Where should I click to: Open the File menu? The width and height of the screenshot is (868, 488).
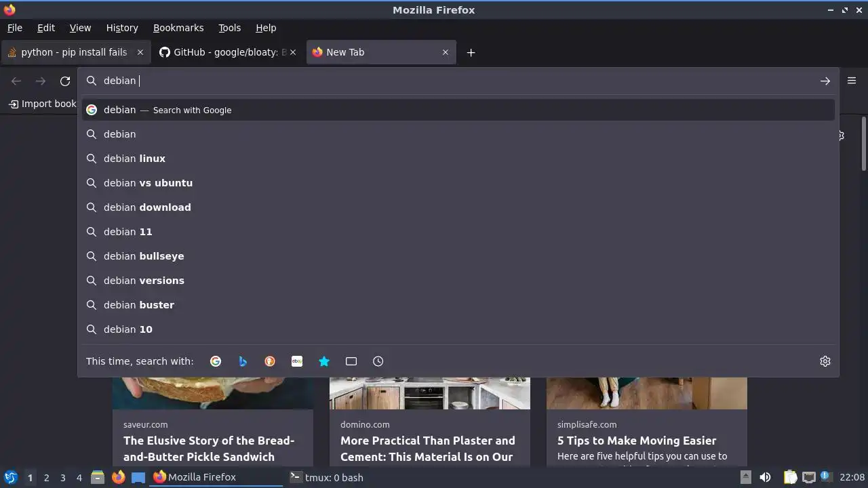point(15,28)
